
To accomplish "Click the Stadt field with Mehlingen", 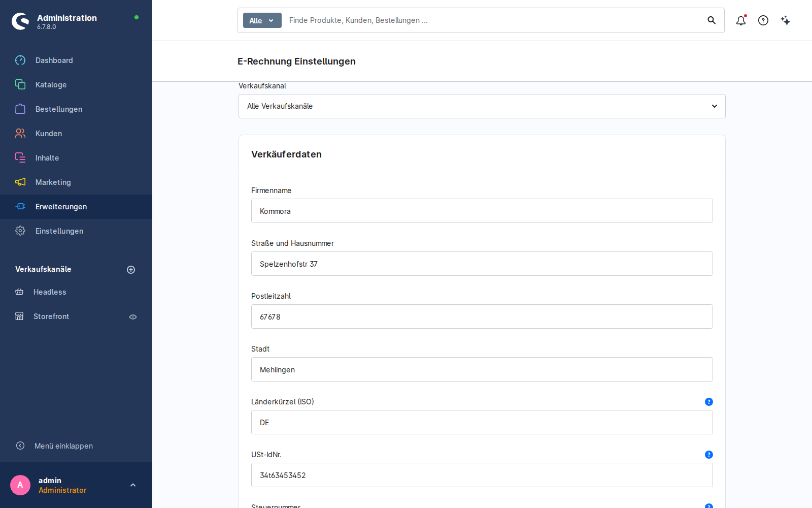I will tap(482, 369).
